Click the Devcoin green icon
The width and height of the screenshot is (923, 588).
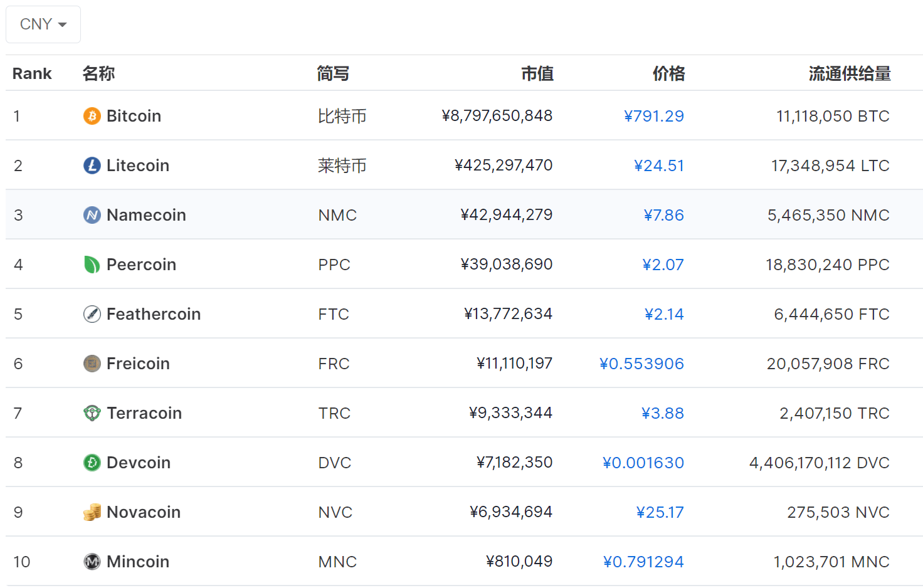coord(92,463)
